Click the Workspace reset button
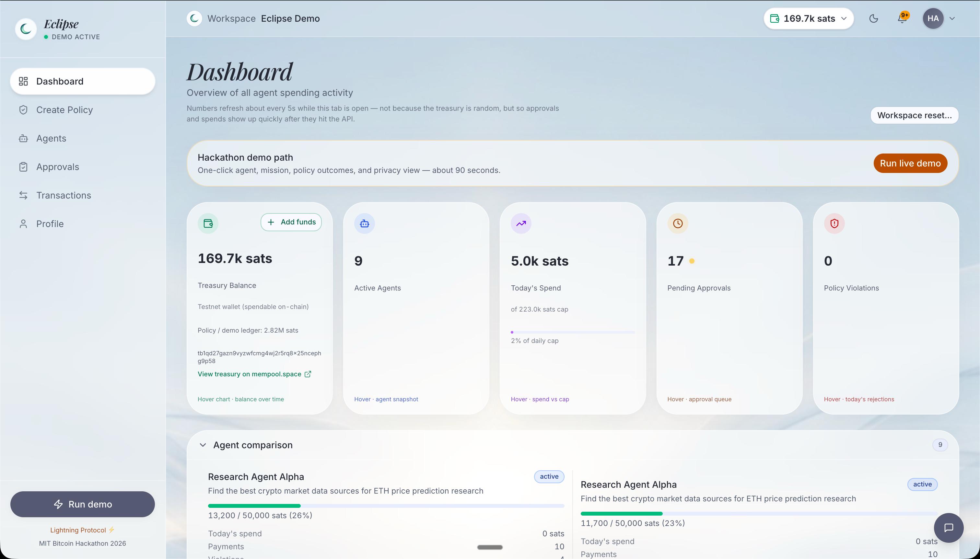Viewport: 980px width, 559px height. click(914, 116)
